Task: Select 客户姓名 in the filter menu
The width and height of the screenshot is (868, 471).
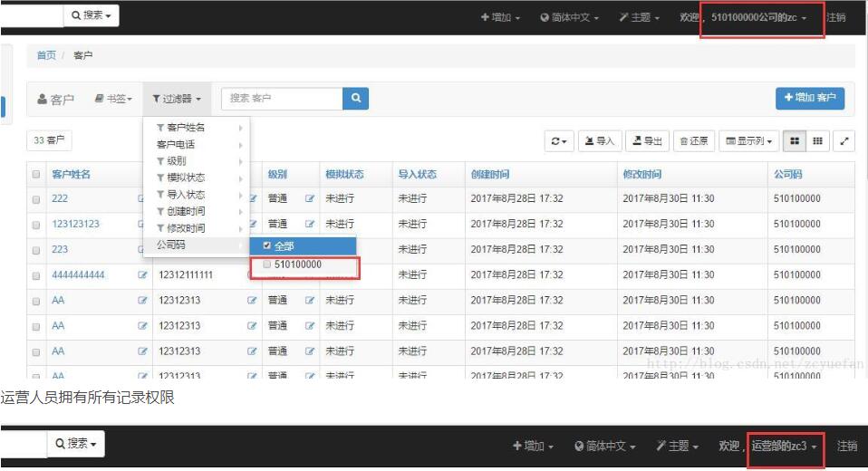Action: tap(186, 128)
